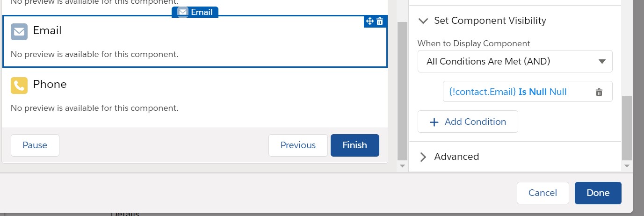Click the move handle on Email component
644x216 pixels.
(369, 22)
